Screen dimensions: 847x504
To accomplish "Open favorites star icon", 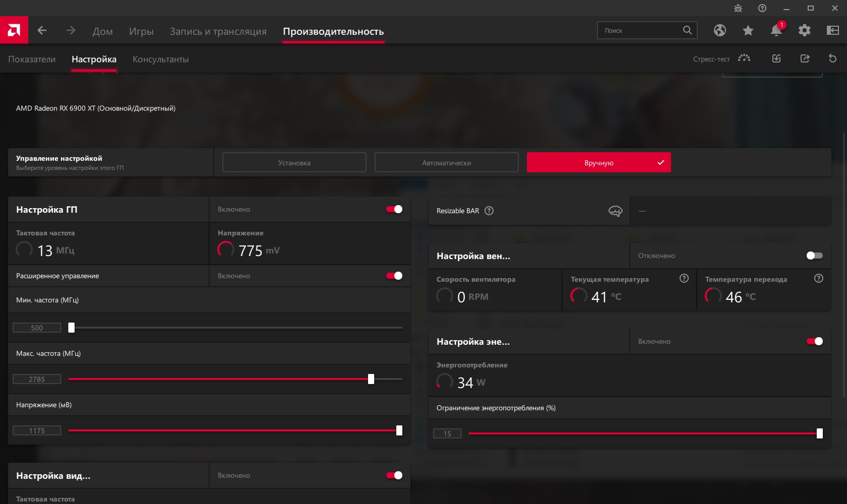I will (748, 30).
